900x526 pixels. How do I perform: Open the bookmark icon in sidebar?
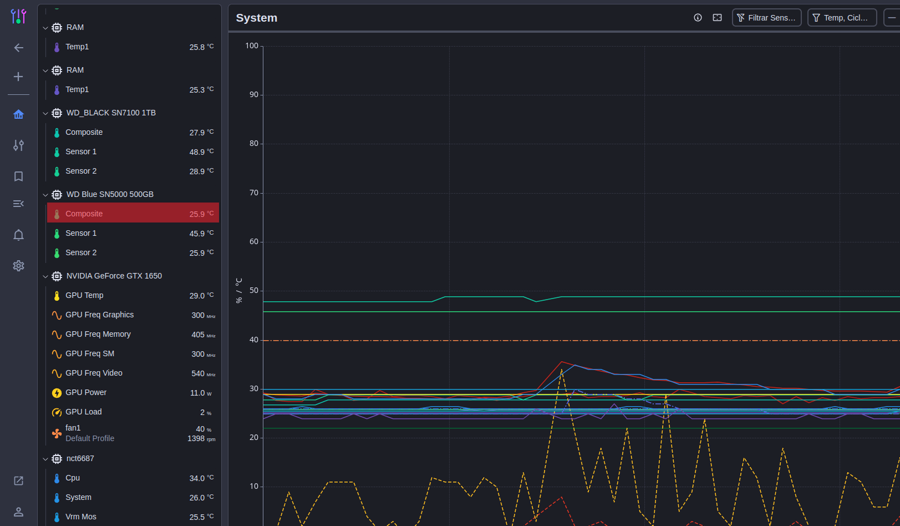[x=18, y=177]
